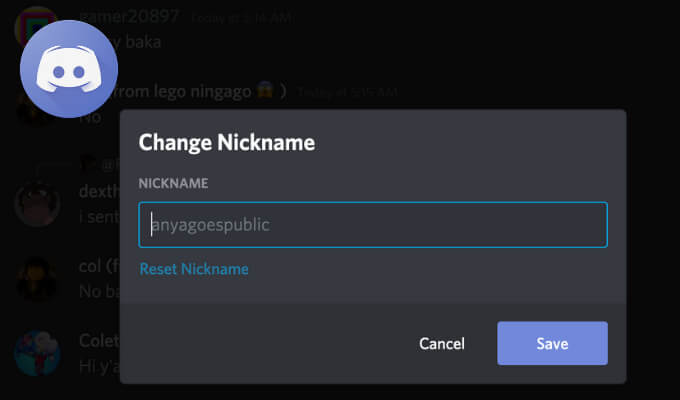Click inside the Nickname text field
The image size is (680, 400).
click(x=372, y=225)
